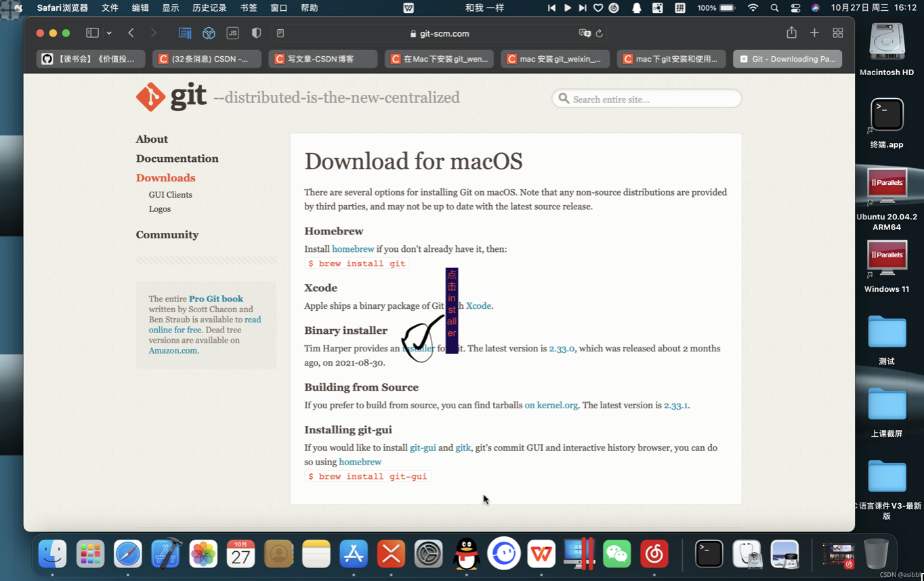This screenshot has height=581, width=924.
Task: Switch to the 读书会 GitHub tab
Action: (91, 59)
